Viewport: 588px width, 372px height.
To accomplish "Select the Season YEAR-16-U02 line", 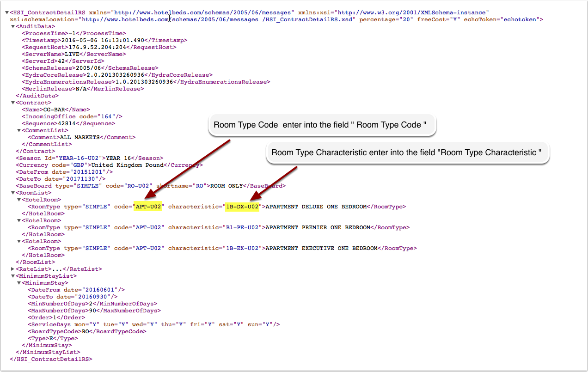I will click(89, 158).
